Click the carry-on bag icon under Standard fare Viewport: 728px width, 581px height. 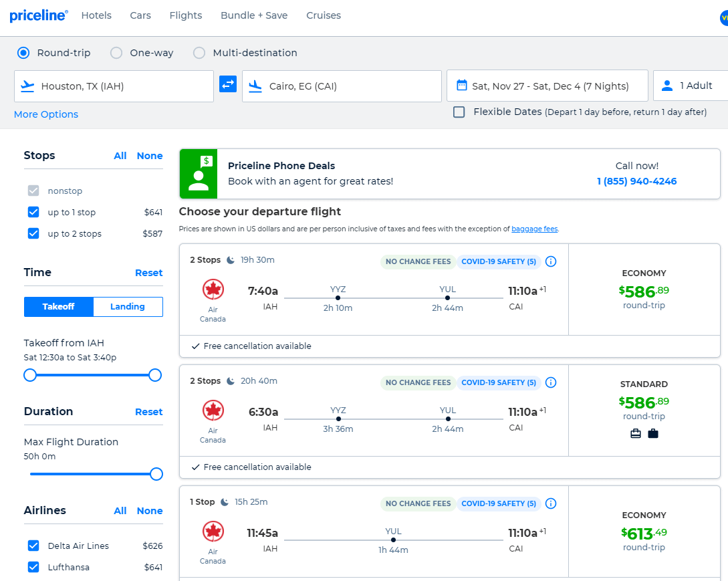click(636, 434)
